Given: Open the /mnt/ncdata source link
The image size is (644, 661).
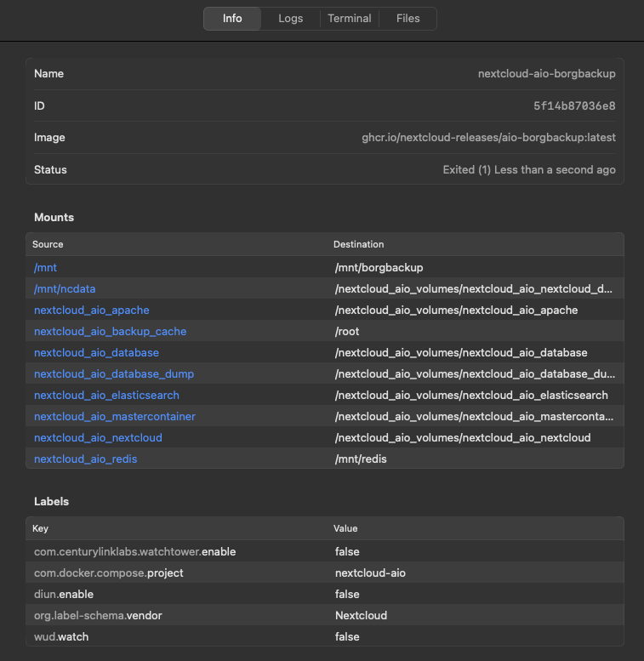Looking at the screenshot, I should click(x=65, y=289).
